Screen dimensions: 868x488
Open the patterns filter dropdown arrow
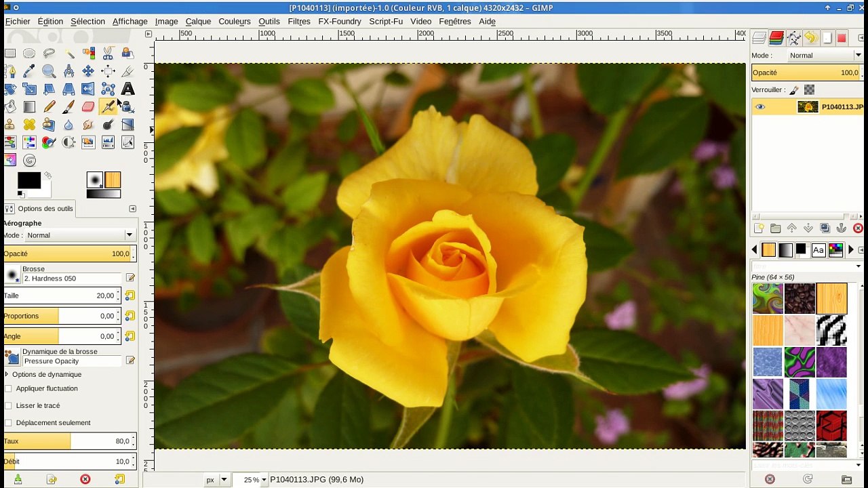tap(858, 266)
